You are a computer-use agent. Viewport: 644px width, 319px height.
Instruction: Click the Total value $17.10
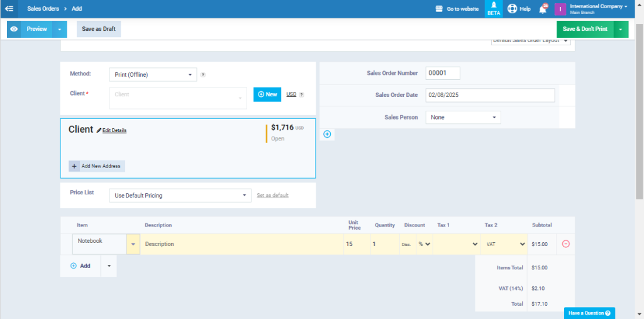click(540, 304)
